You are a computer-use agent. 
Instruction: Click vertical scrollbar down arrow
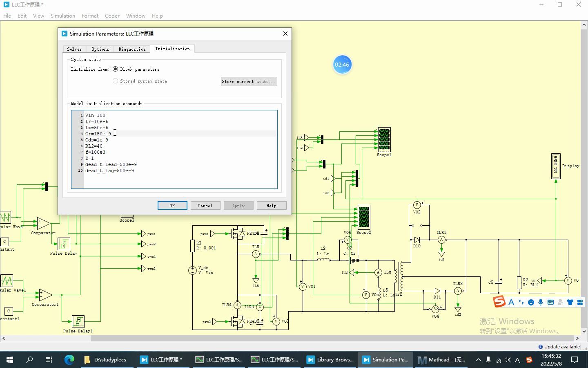click(x=584, y=332)
